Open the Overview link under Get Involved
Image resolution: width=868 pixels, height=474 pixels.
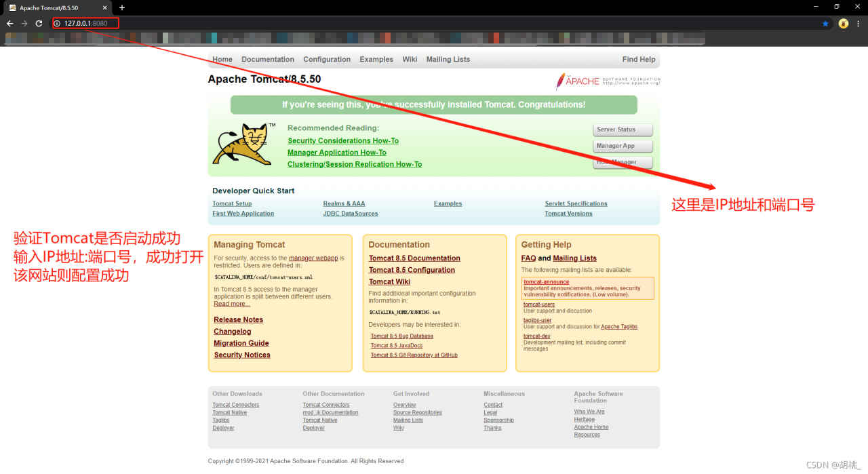tap(405, 405)
